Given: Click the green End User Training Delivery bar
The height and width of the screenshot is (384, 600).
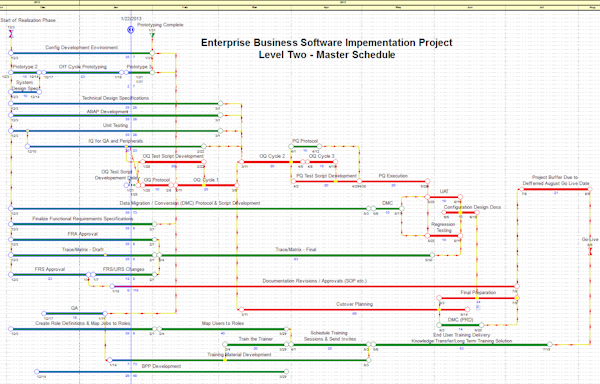Looking at the screenshot, I should pyautogui.click(x=461, y=345).
